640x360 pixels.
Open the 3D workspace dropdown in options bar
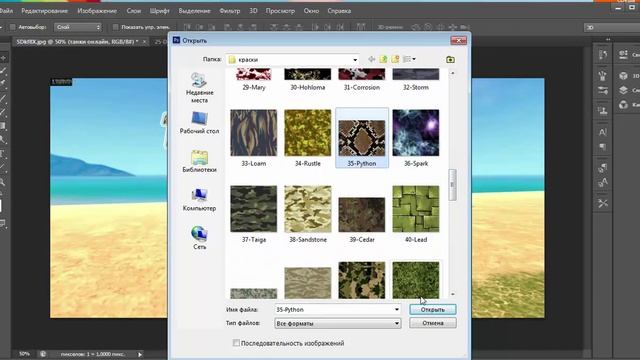[x=612, y=27]
